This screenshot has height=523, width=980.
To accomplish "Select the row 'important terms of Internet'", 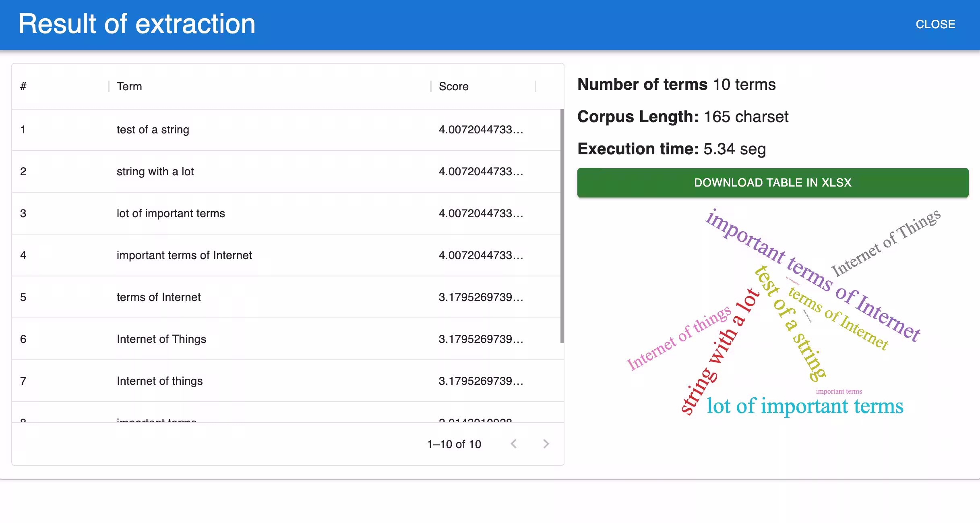I will click(286, 255).
